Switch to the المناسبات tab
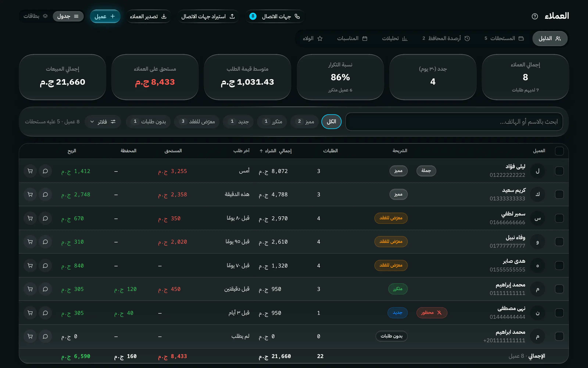Image resolution: width=588 pixels, height=368 pixels. (352, 38)
